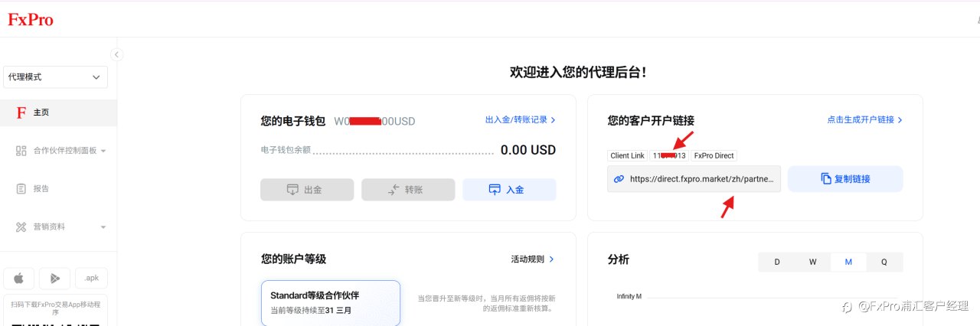Collapse the sidebar with the arrow toggle

pyautogui.click(x=117, y=54)
